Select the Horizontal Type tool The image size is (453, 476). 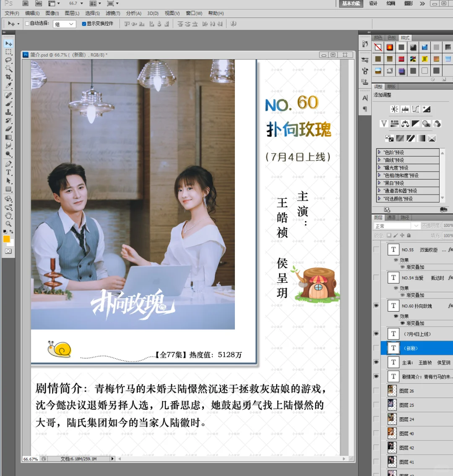8,172
